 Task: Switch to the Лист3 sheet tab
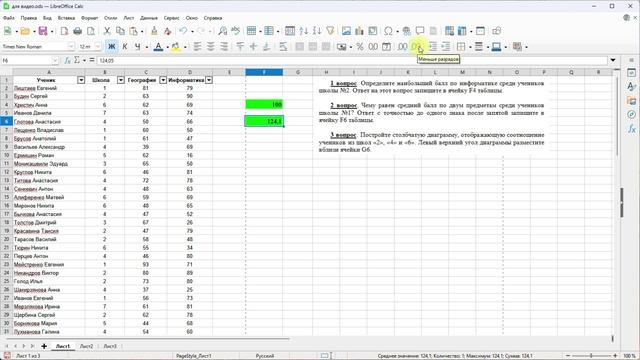[x=110, y=346]
